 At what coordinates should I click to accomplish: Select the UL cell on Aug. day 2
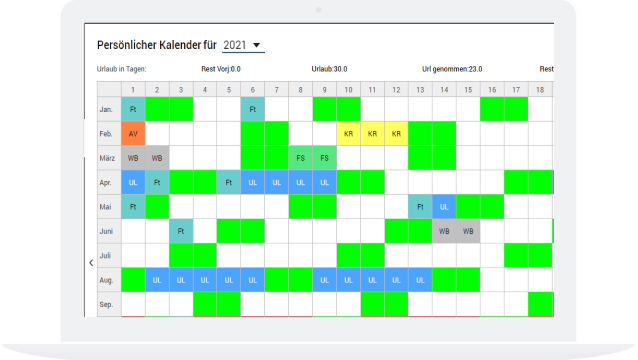[157, 280]
